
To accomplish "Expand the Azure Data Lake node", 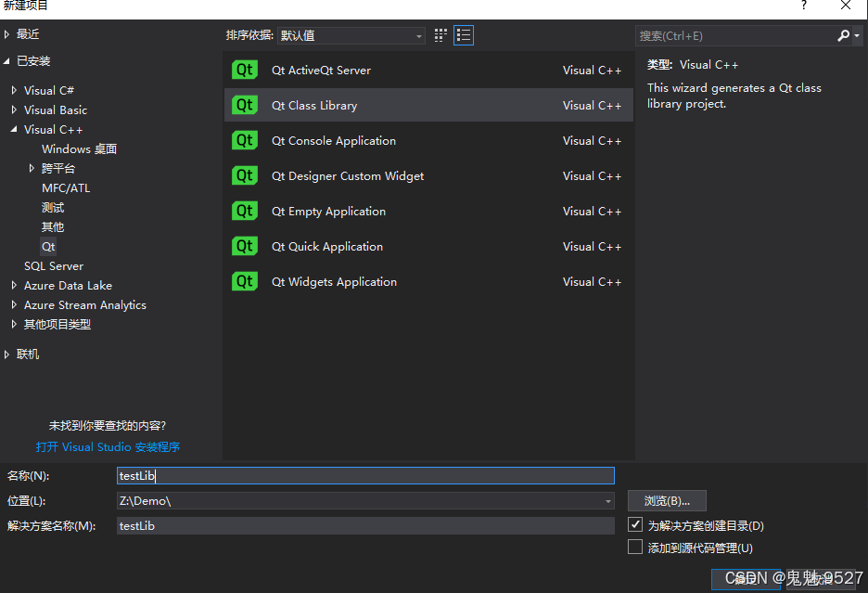I will (x=15, y=286).
